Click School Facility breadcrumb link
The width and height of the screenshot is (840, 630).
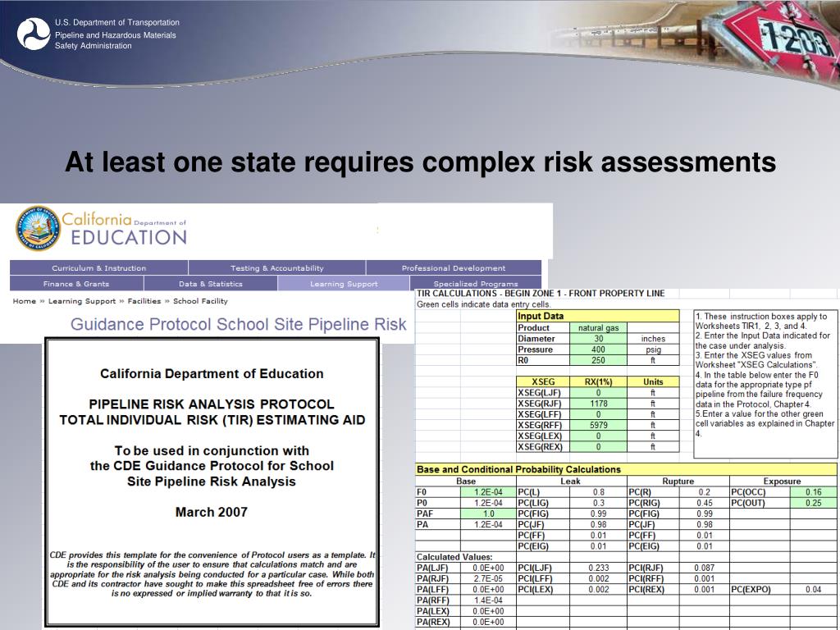200,301
